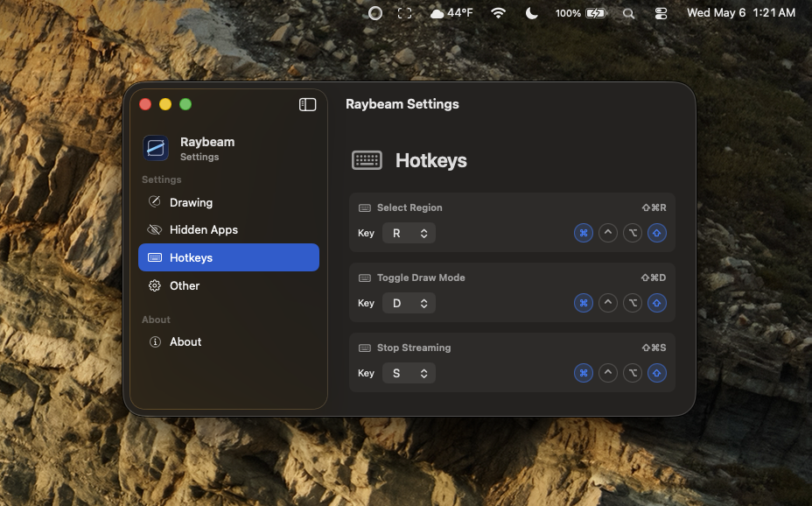Viewport: 812px width, 506px height.
Task: Toggle Control modifier for Select Region
Action: point(608,233)
